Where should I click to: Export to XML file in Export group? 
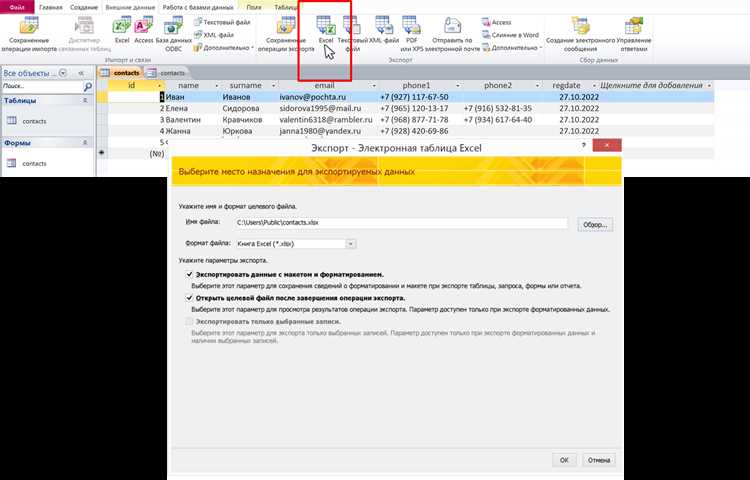tap(384, 30)
